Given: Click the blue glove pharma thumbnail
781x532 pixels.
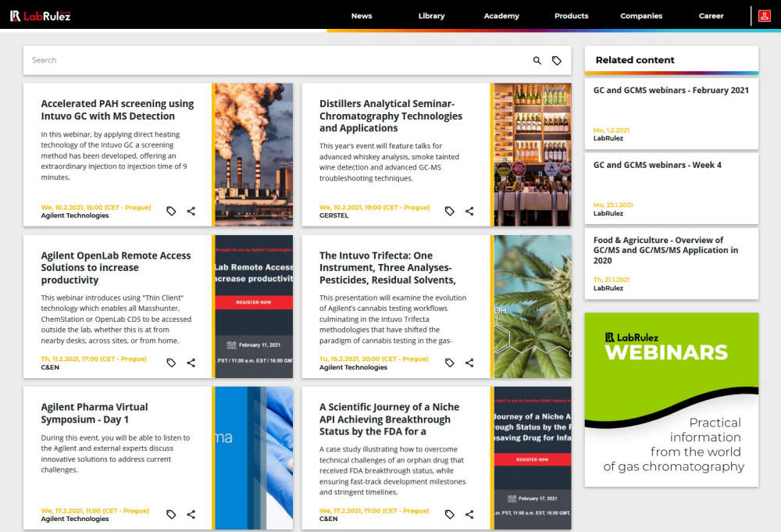Looking at the screenshot, I should [254, 458].
